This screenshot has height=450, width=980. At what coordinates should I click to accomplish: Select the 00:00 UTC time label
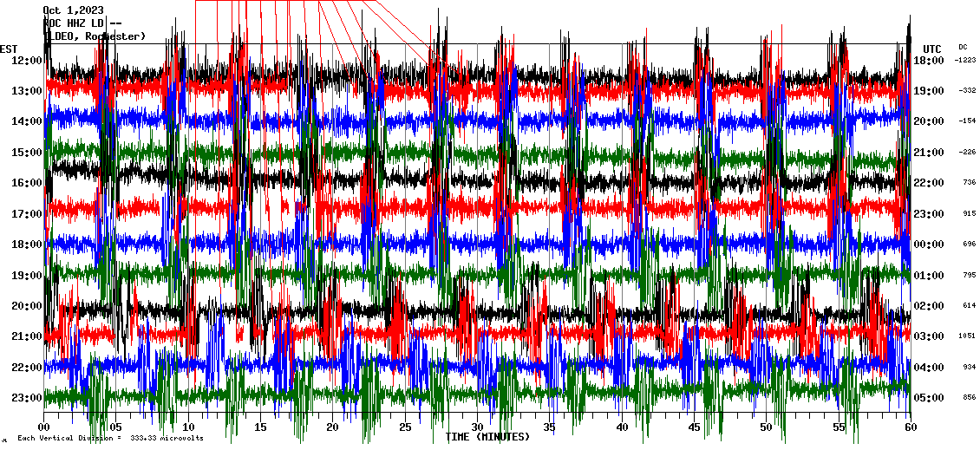click(x=929, y=245)
